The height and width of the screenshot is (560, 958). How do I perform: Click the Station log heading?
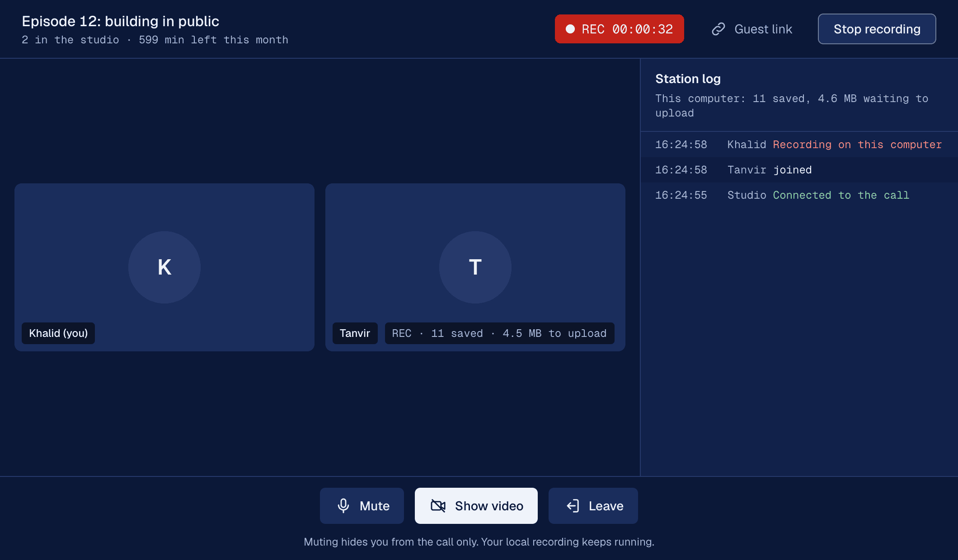point(688,79)
